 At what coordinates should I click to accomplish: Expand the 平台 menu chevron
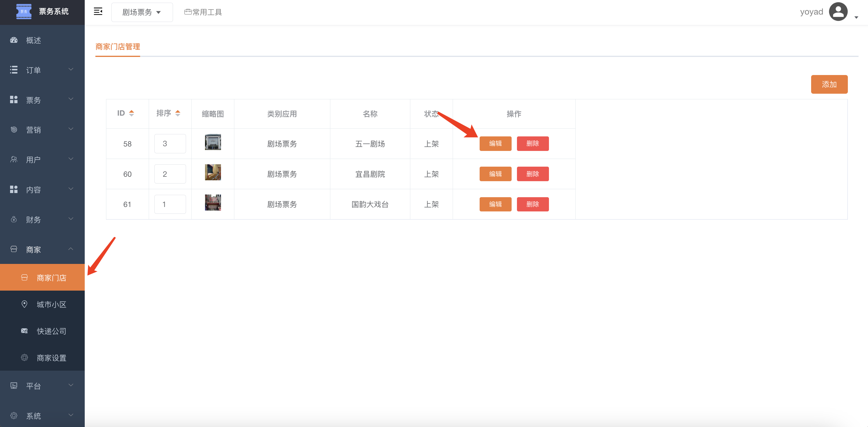pos(71,385)
